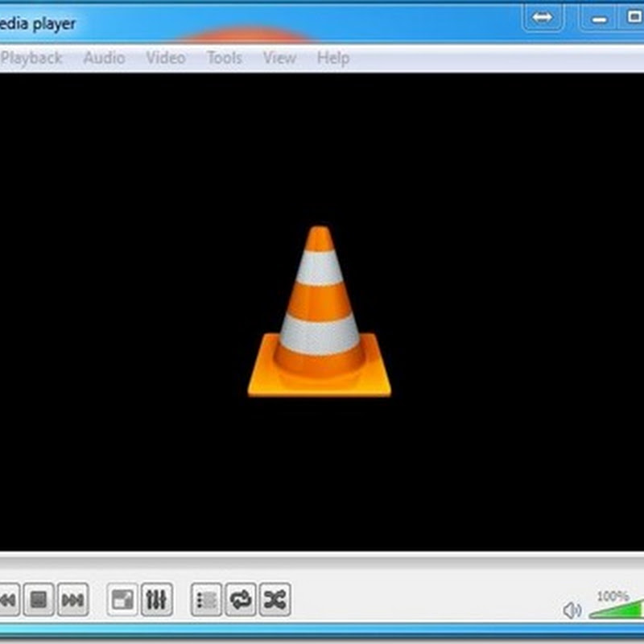Click the double-arrow title bar button
The height and width of the screenshot is (644, 644).
(542, 17)
